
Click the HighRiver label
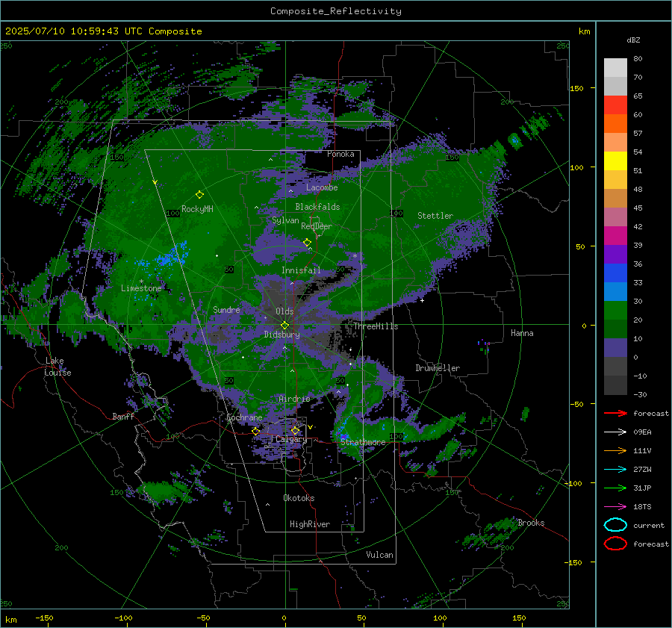coord(310,524)
